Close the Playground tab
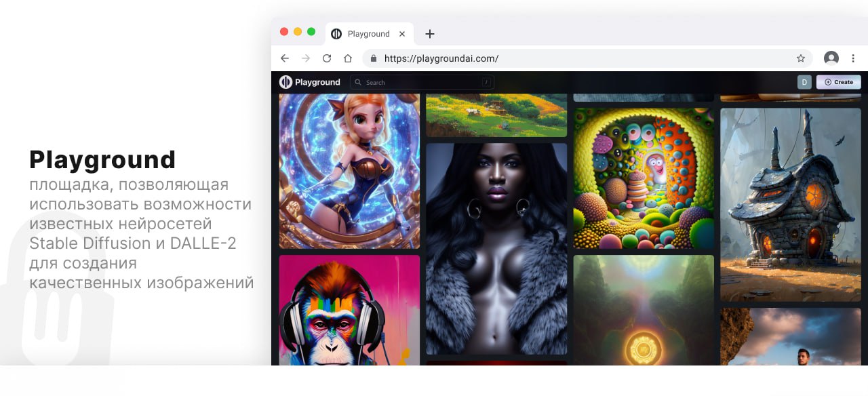Image resolution: width=868 pixels, height=396 pixels. [402, 34]
